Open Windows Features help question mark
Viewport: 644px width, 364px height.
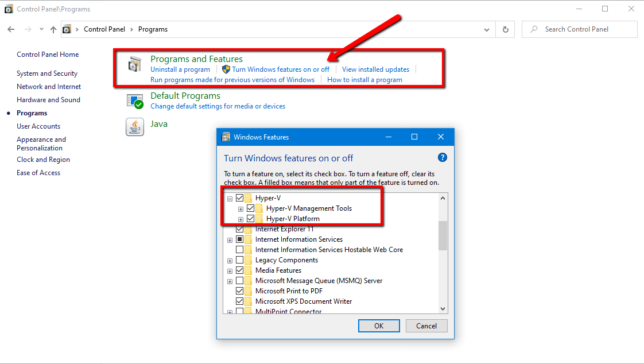(443, 157)
